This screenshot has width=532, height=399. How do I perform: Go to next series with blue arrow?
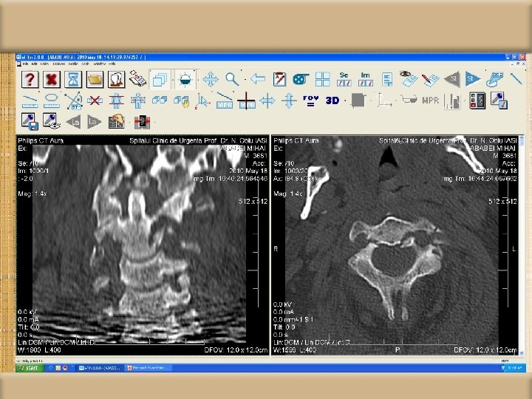473,79
